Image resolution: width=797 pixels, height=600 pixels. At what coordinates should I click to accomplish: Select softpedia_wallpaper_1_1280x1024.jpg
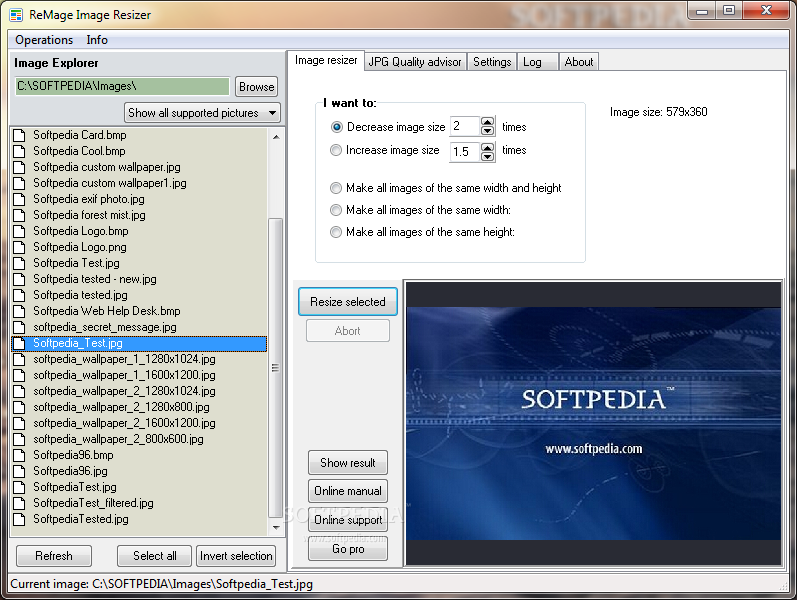point(139,359)
